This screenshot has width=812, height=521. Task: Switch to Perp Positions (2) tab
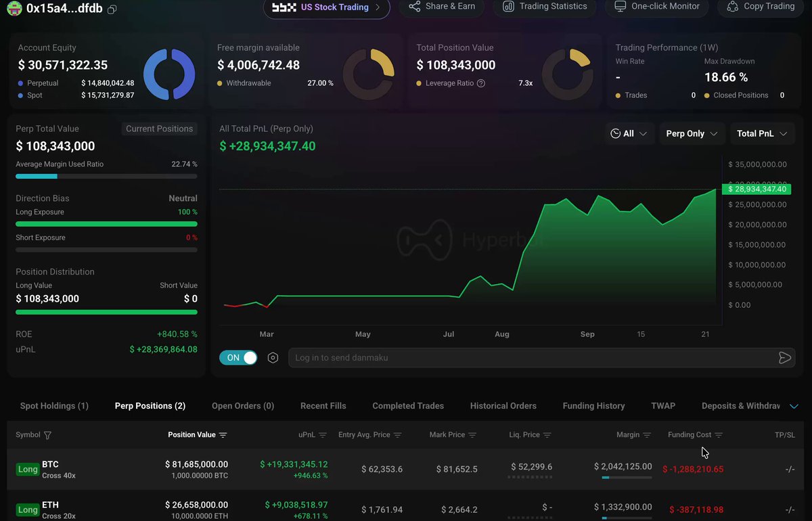150,406
